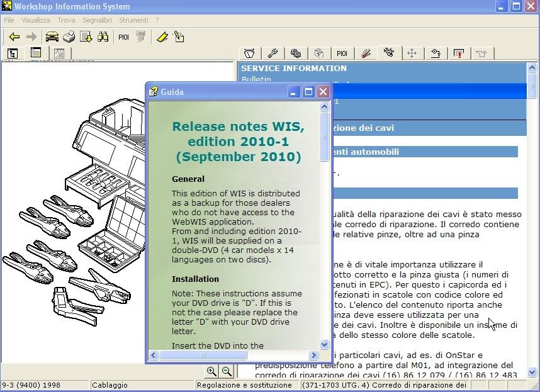Viewport: 540px width, 392px height.
Task: Open the File menu
Action: point(9,20)
